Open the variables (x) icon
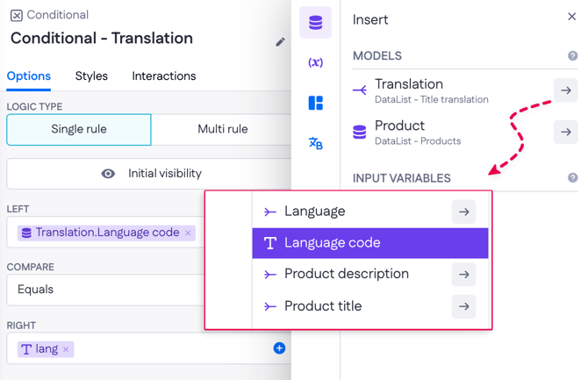This screenshot has width=588, height=380. point(315,63)
